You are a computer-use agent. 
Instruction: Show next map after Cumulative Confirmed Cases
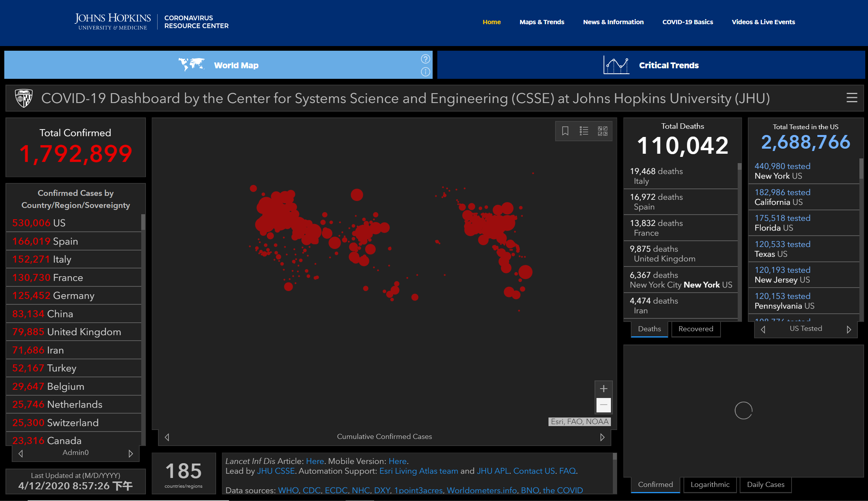coord(602,437)
